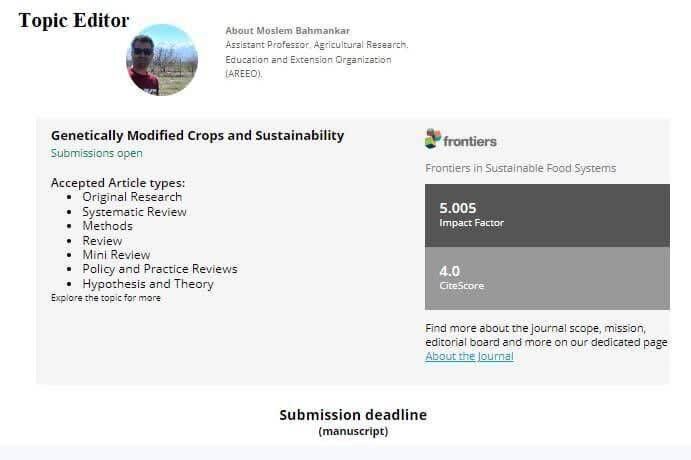
Task: Click Frontiers in Sustainable Food Systems name
Action: 520,168
